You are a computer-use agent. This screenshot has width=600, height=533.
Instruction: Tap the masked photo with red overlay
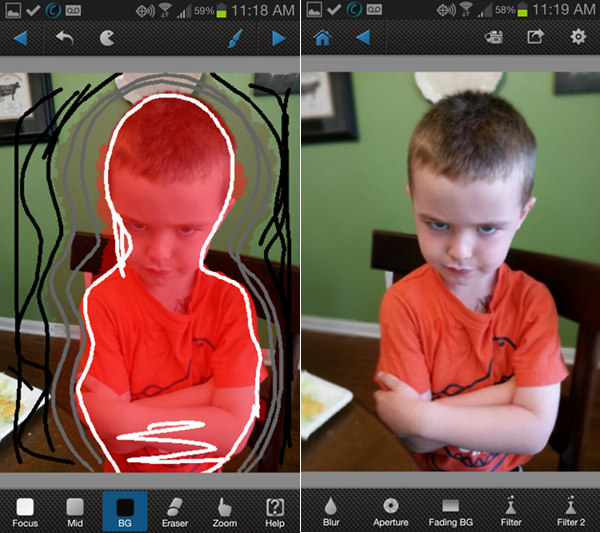[150, 272]
